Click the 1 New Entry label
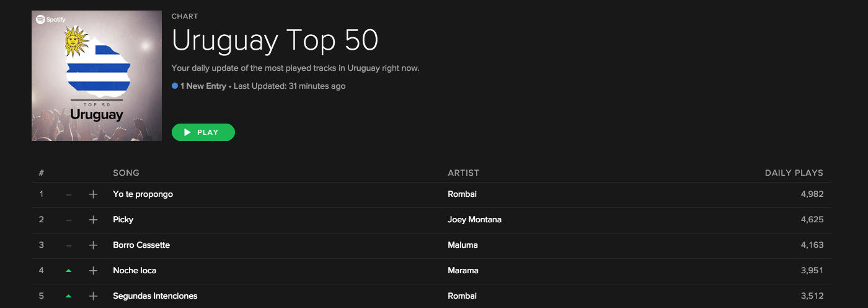 pos(203,86)
